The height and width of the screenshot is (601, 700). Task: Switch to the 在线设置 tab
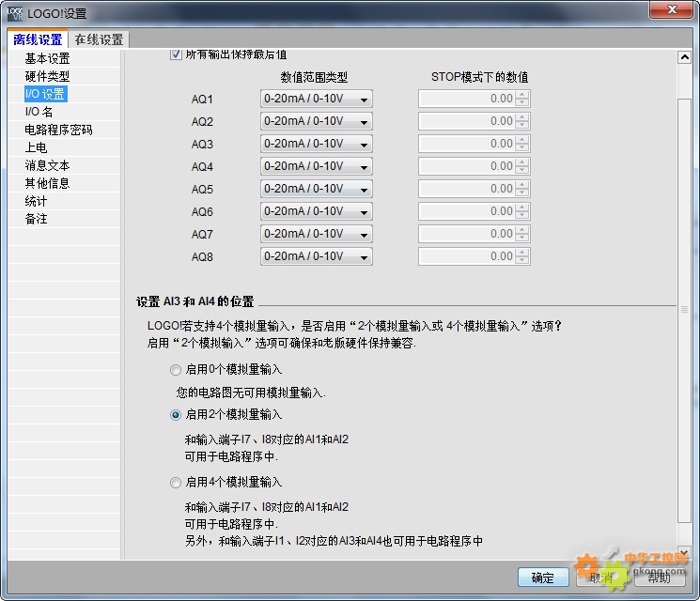(x=99, y=39)
